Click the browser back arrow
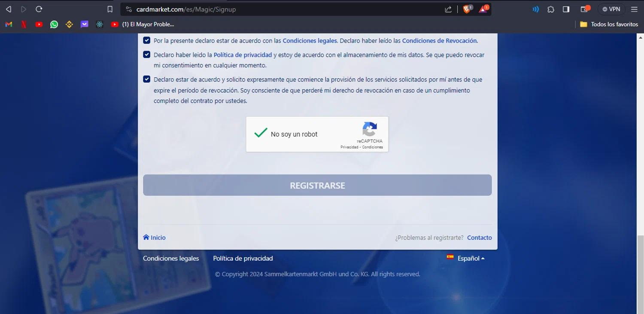 tap(9, 9)
